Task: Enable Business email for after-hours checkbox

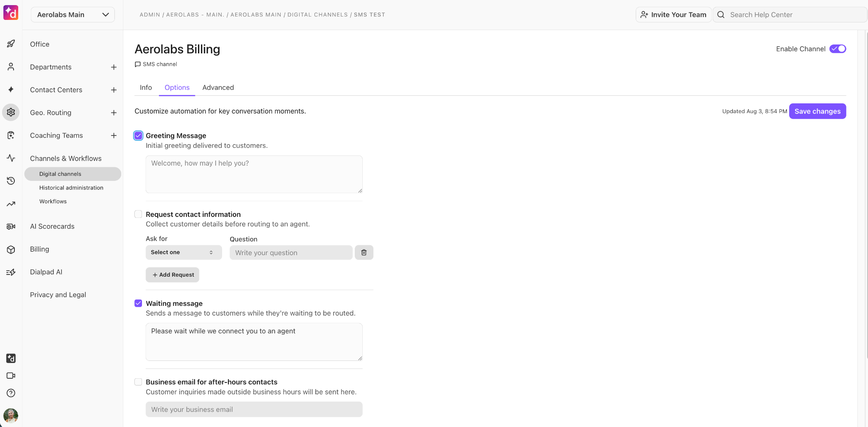Action: click(x=138, y=382)
